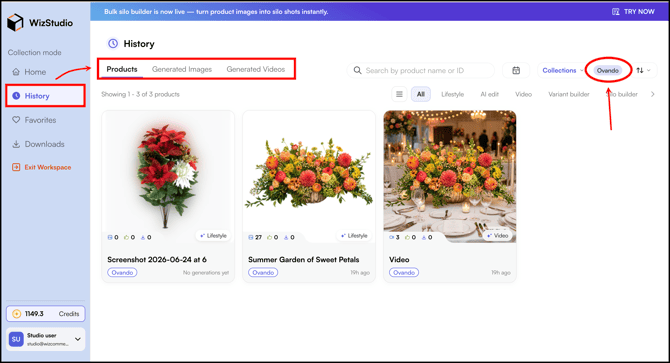Select the AI edit filter
The width and height of the screenshot is (670, 363).
pyautogui.click(x=489, y=94)
